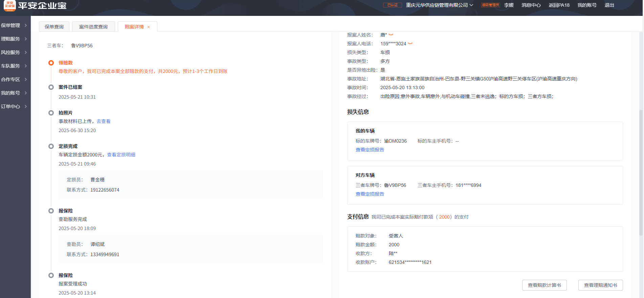This screenshot has width=644, height=298.
Task: View 查看定损报告 for 对方车辆
Action: pyautogui.click(x=370, y=194)
